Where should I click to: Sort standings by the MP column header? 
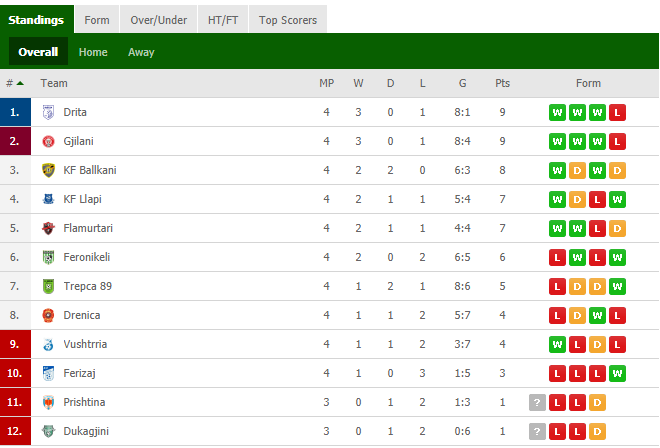pos(326,83)
